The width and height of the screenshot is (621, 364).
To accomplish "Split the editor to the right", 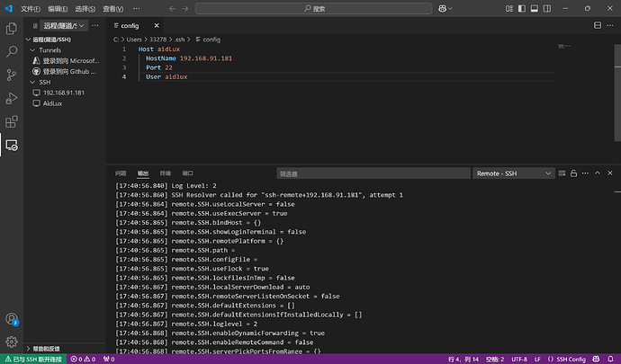I will pos(598,25).
